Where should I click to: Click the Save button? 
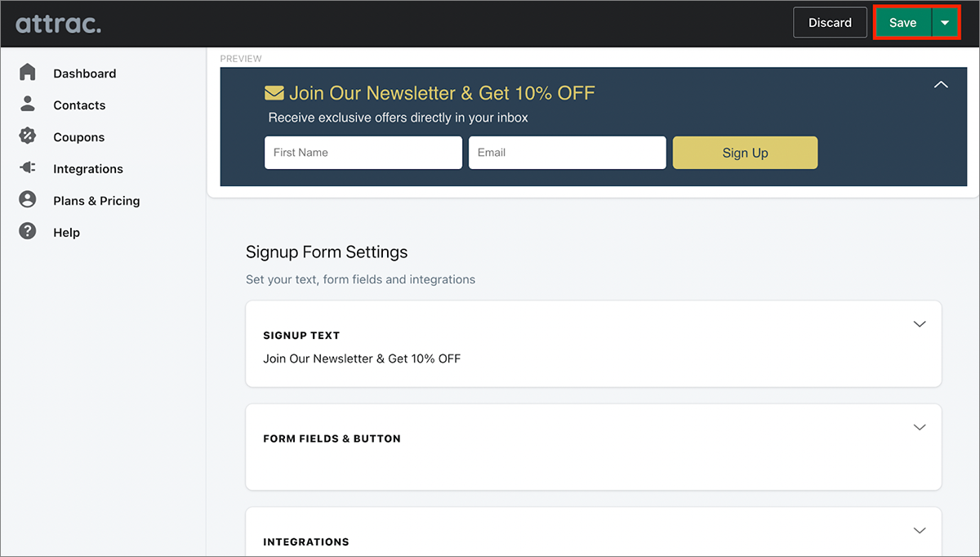pos(902,22)
